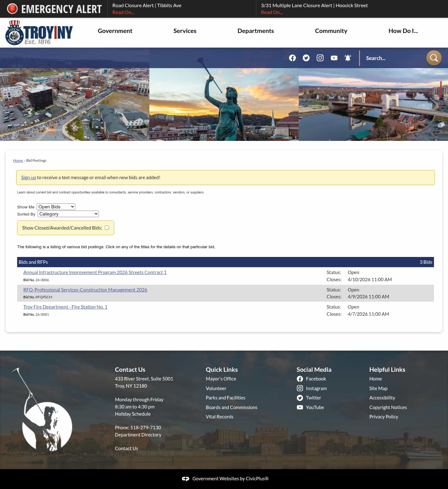Click the footer Instagram text link
This screenshot has width=448, height=489.
pos(316,389)
